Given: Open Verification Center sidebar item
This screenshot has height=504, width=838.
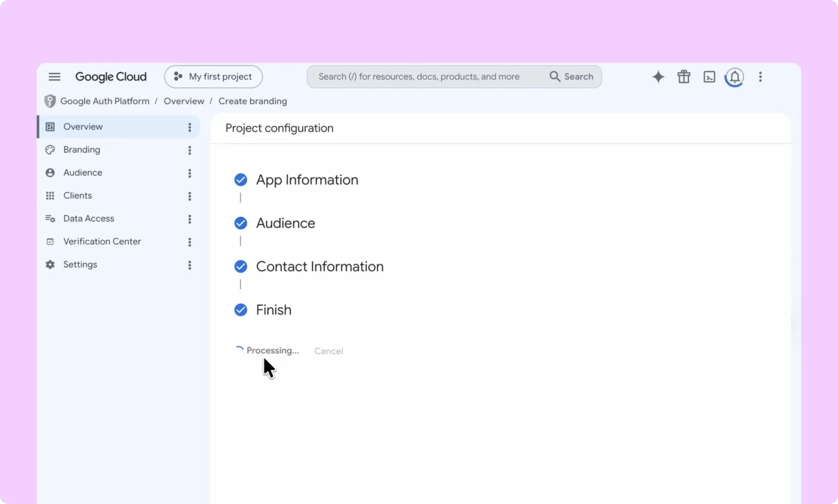Looking at the screenshot, I should (118, 242).
